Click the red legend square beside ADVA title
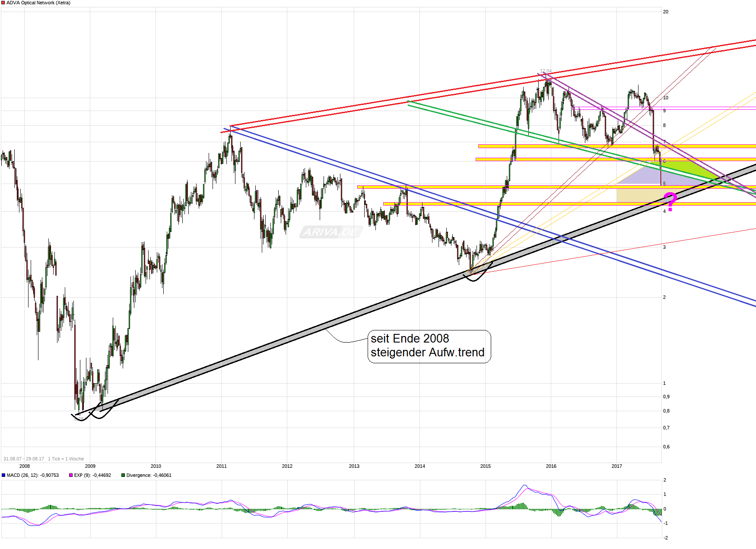The width and height of the screenshot is (756, 549). point(3,3)
